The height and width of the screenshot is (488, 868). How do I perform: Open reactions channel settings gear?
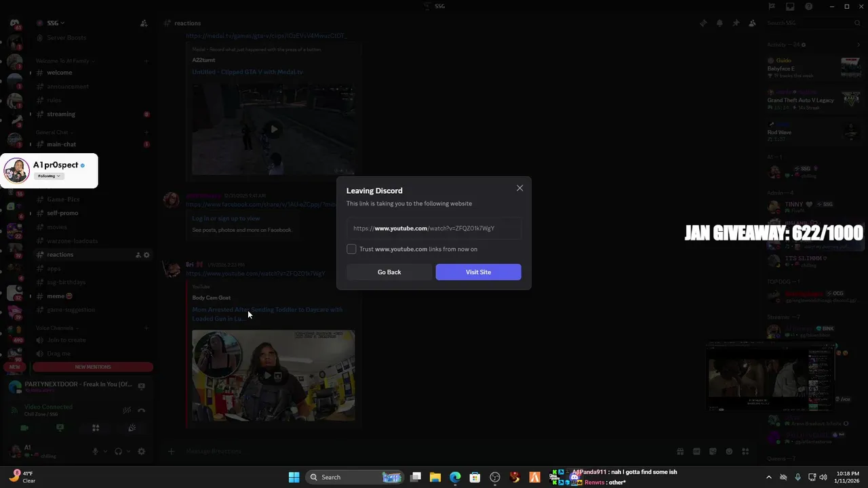click(146, 255)
